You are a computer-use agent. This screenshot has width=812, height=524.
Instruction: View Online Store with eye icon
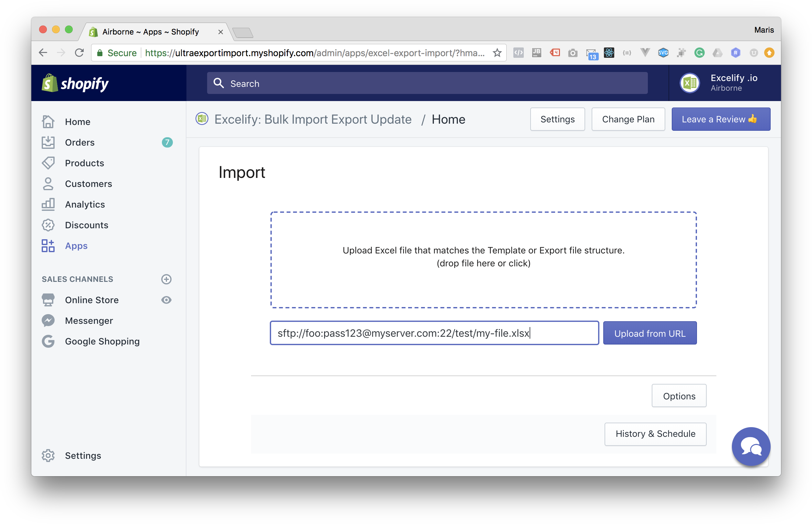166,300
